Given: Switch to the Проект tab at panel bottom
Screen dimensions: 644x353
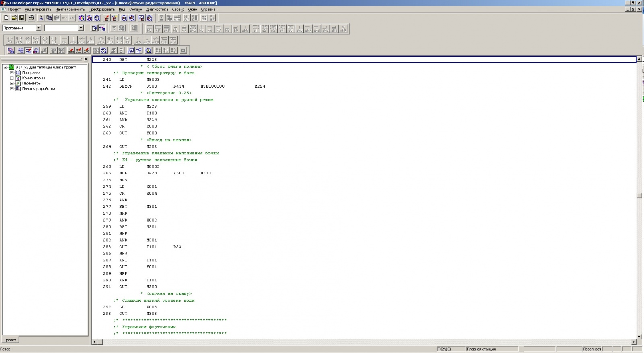Looking at the screenshot, I should pyautogui.click(x=10, y=340).
